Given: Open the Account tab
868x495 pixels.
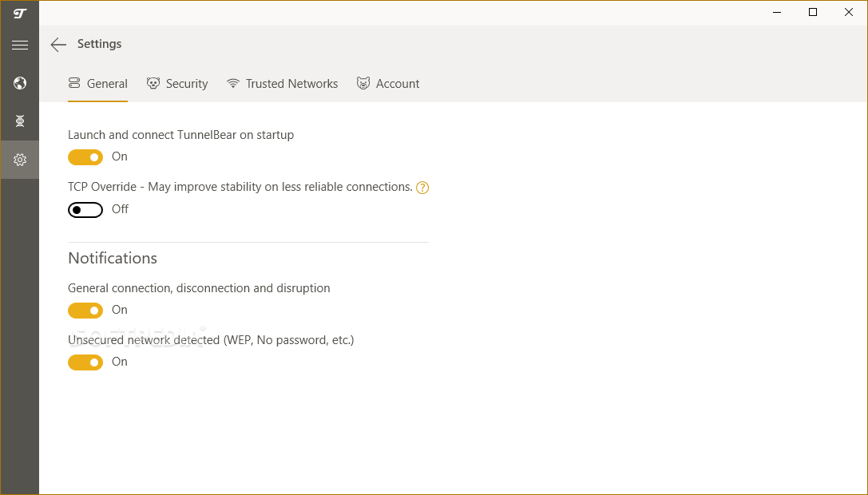Looking at the screenshot, I should click(x=388, y=84).
